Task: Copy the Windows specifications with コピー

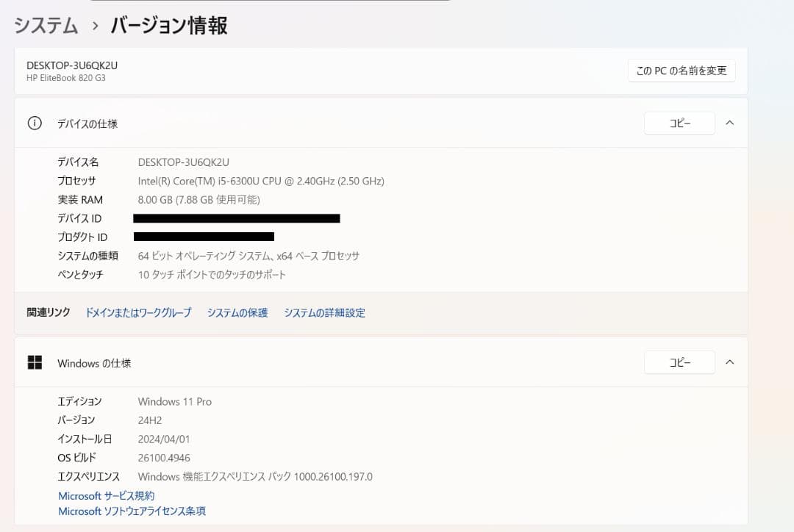Action: click(x=679, y=362)
